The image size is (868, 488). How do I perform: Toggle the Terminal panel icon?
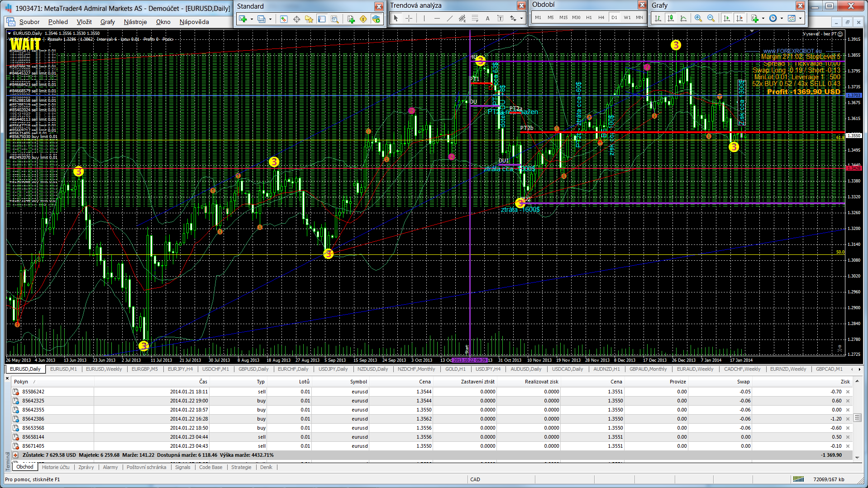tap(322, 19)
